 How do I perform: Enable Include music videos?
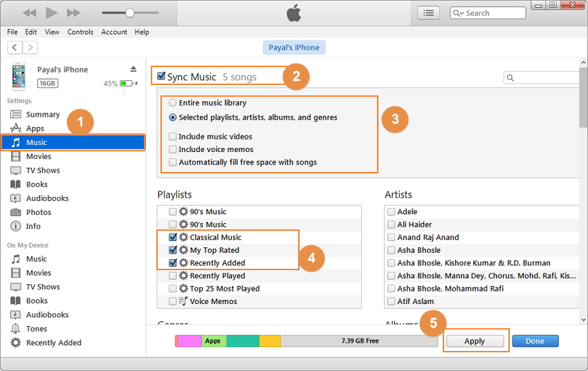click(173, 137)
